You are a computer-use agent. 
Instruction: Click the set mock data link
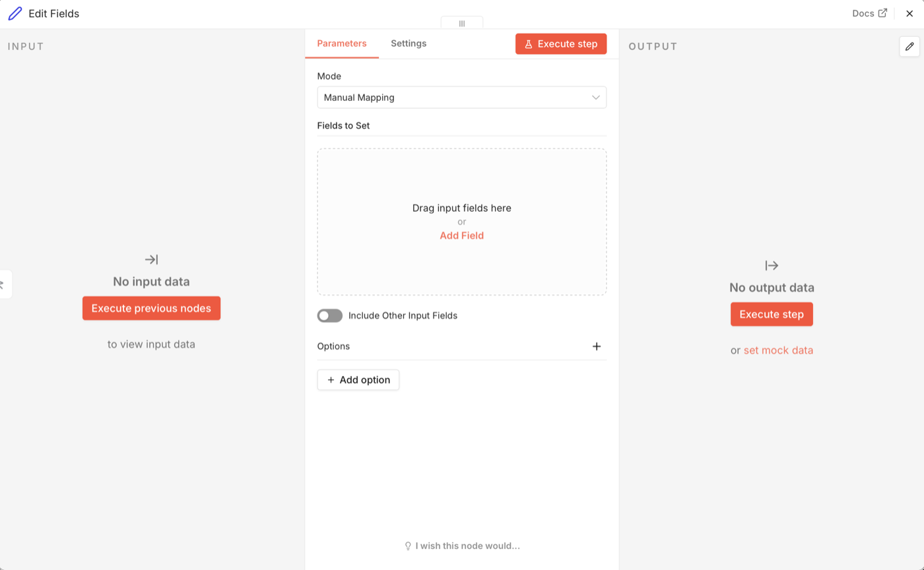pos(778,350)
